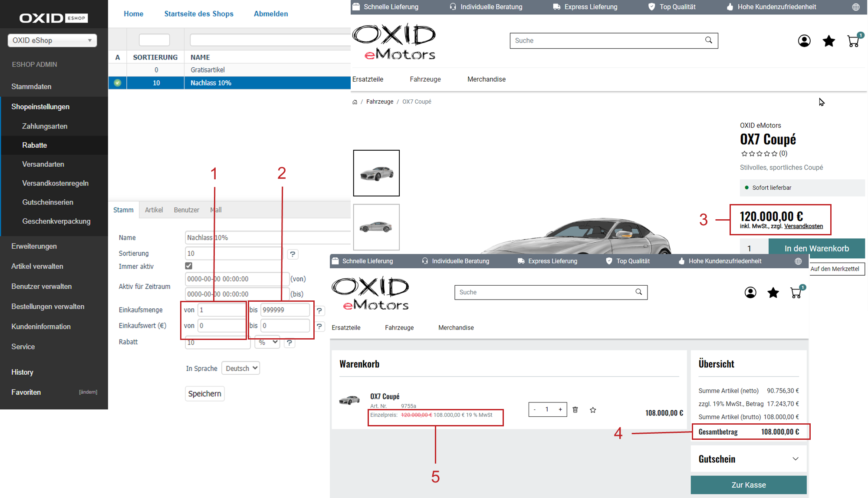The height and width of the screenshot is (498, 868).
Task: Click the star icon beside cart item trash
Action: click(593, 409)
